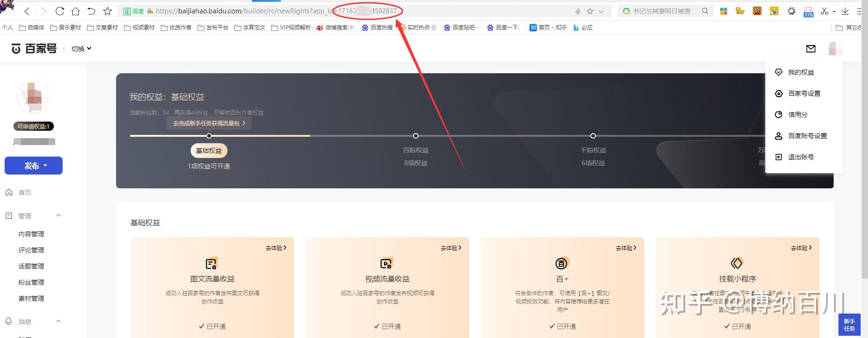This screenshot has height=338, width=868.
Task: Click the scissors screenshot tool icon
Action: tap(824, 11)
